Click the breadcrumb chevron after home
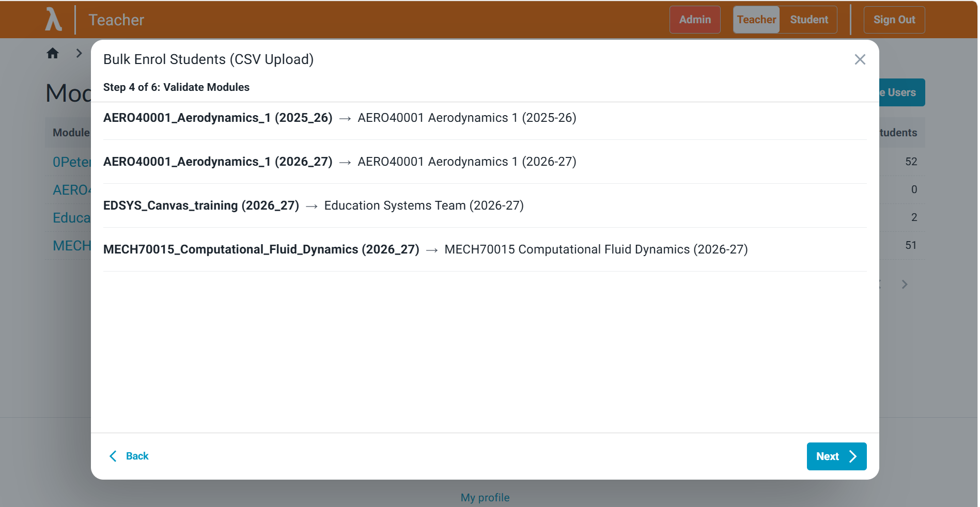The image size is (980, 507). coord(79,53)
